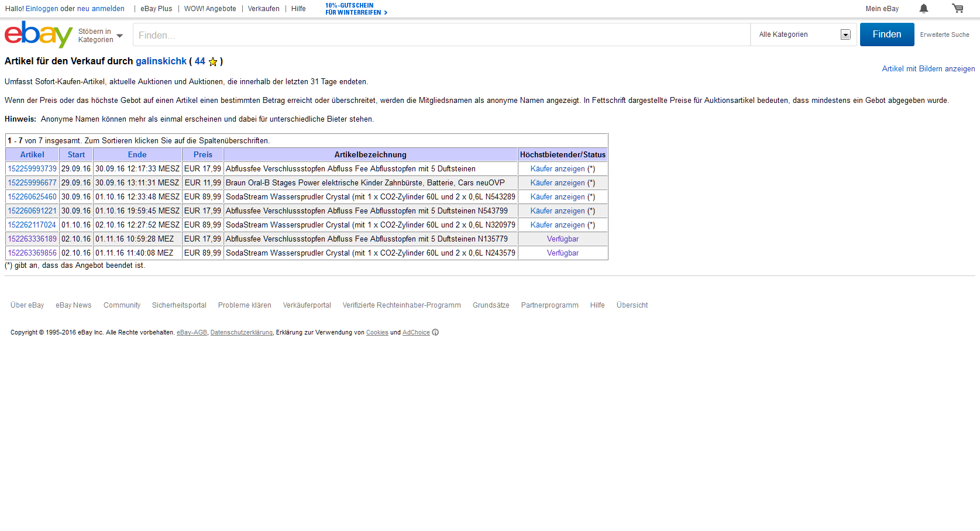Click Käufer anzeigen for article 152259993739
Image resolution: width=980 pixels, height=531 pixels.
tap(558, 169)
